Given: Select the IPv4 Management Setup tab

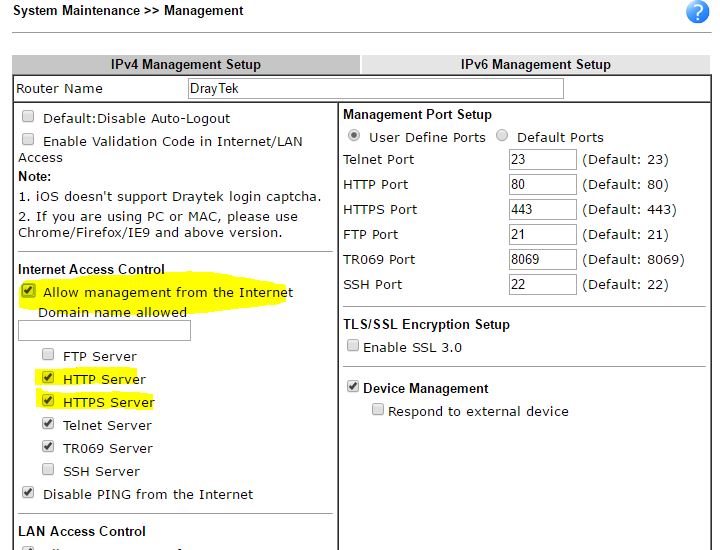Looking at the screenshot, I should [186, 64].
